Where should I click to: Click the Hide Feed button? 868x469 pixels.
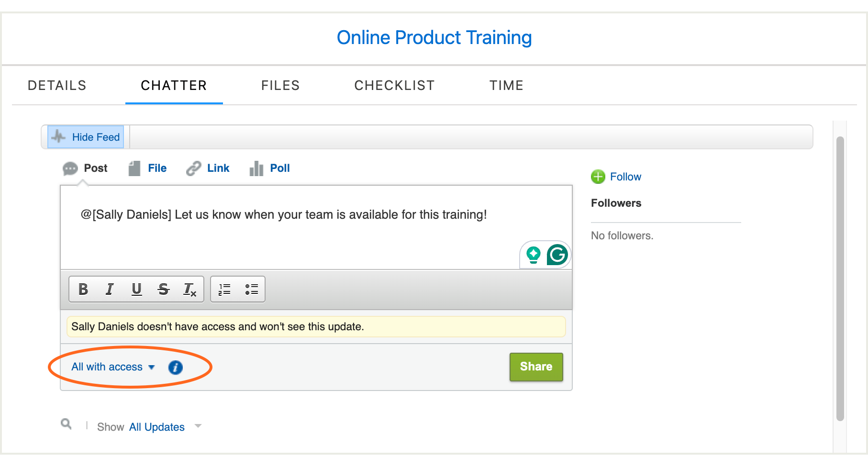(x=86, y=137)
